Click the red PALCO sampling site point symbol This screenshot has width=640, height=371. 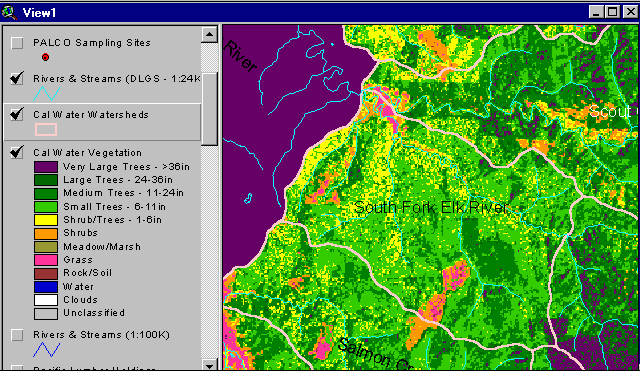click(45, 58)
